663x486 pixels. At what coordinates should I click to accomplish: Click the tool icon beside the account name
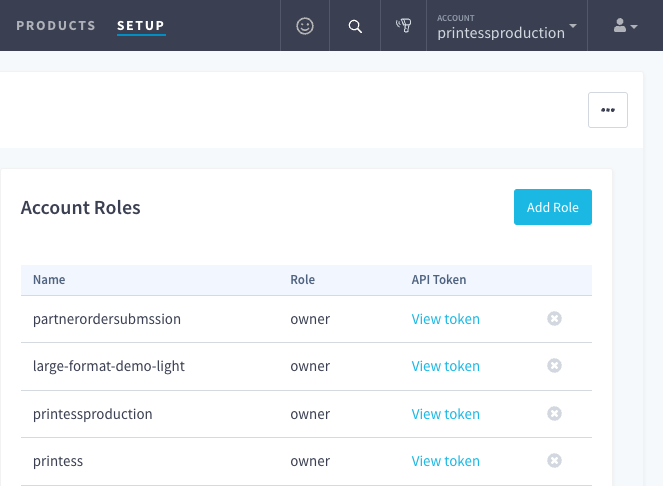pos(404,26)
